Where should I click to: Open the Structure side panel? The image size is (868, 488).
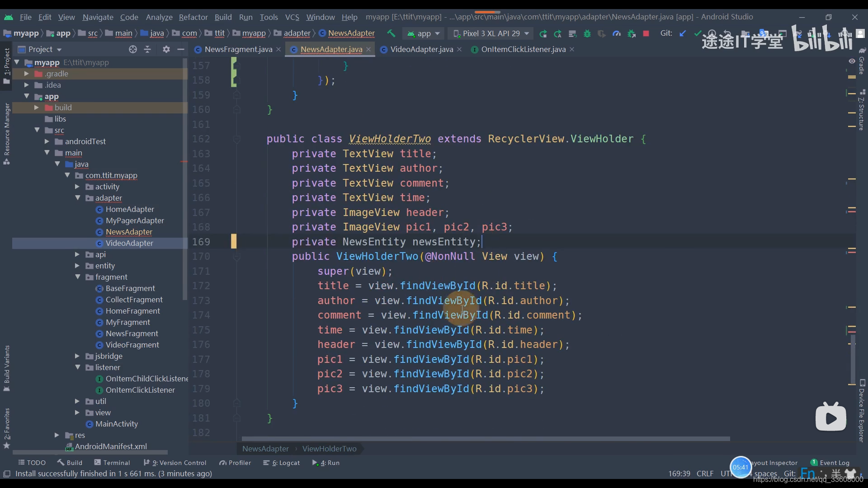pos(862,110)
